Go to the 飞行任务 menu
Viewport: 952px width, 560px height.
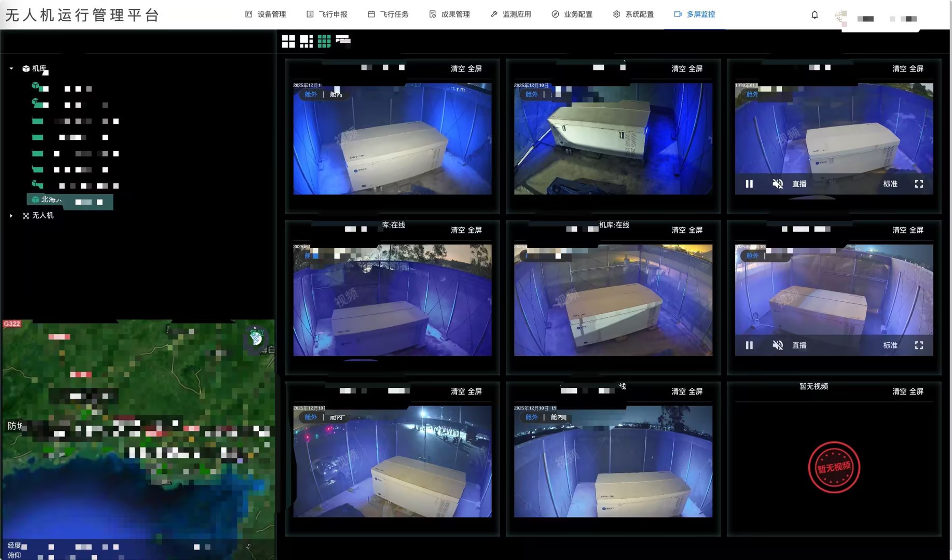click(388, 15)
